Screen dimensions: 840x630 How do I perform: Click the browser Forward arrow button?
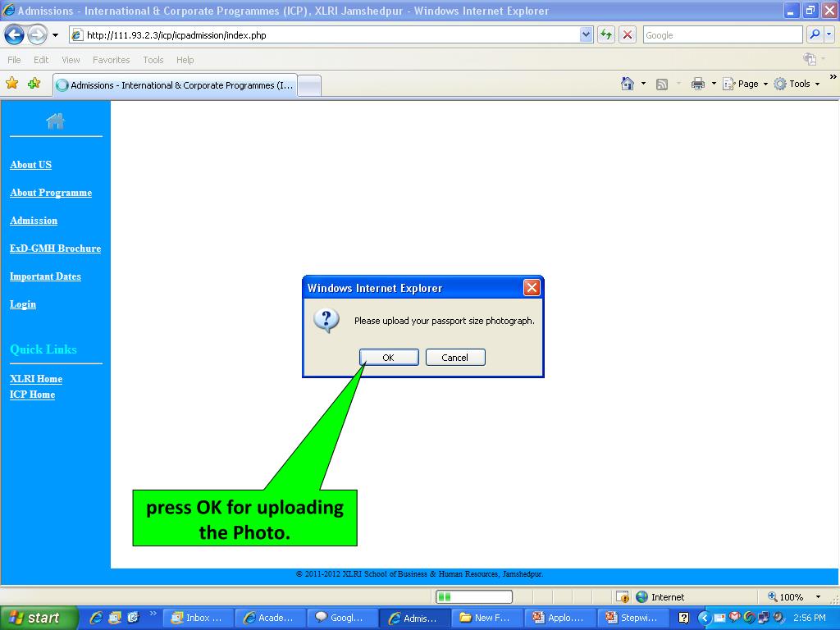(37, 35)
